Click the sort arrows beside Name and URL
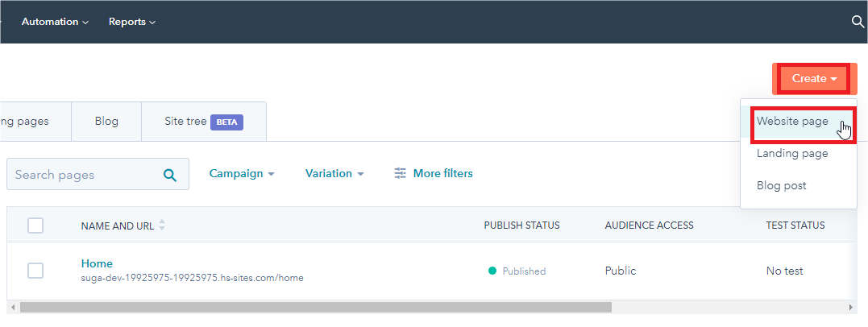 [x=162, y=226]
